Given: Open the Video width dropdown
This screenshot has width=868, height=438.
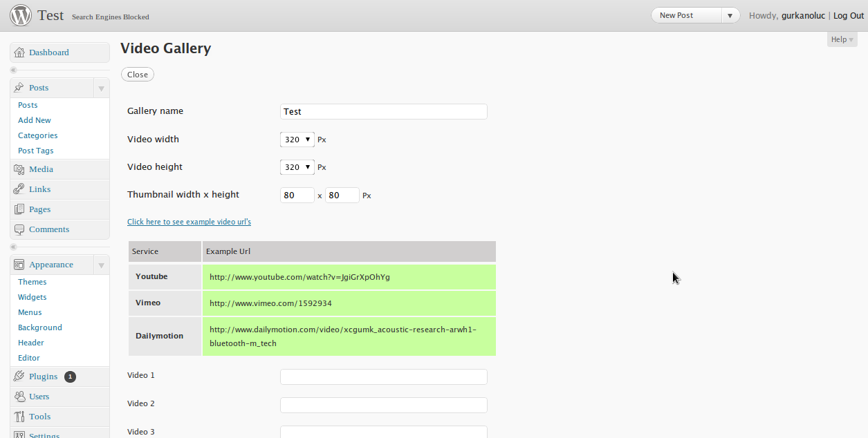Looking at the screenshot, I should (x=297, y=140).
